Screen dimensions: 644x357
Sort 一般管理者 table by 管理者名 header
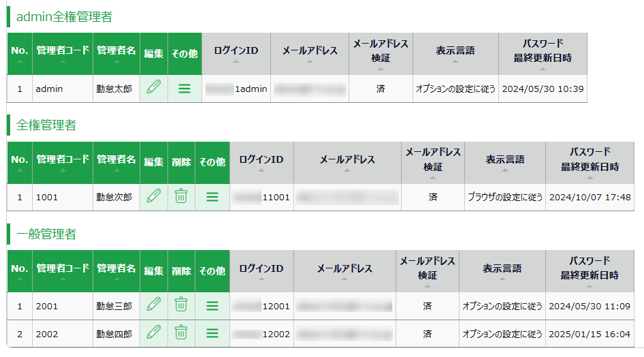pyautogui.click(x=116, y=271)
